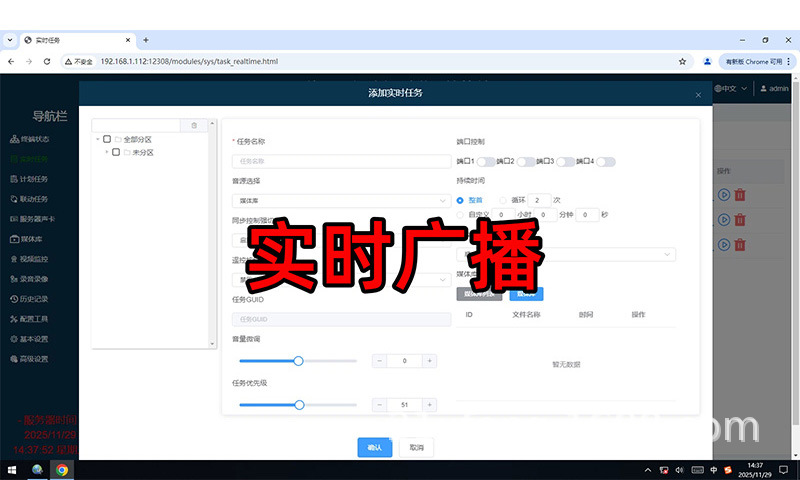The height and width of the screenshot is (480, 800).
Task: Bookmark this page with the star icon
Action: pos(682,61)
